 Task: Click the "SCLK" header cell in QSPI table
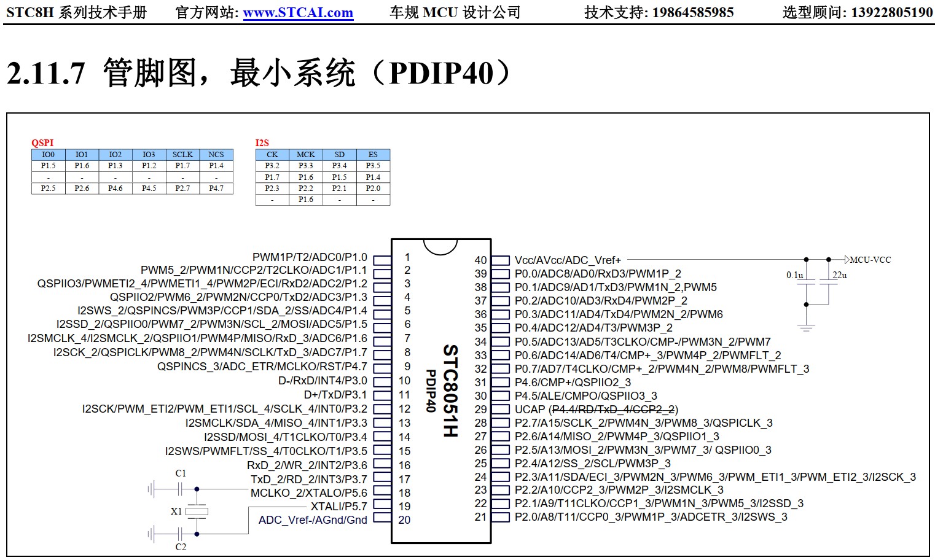[182, 155]
